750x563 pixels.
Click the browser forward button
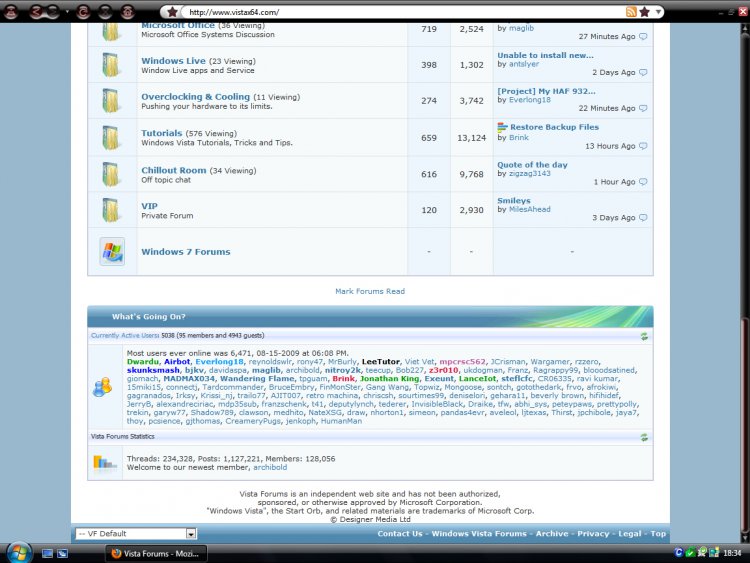pos(52,12)
